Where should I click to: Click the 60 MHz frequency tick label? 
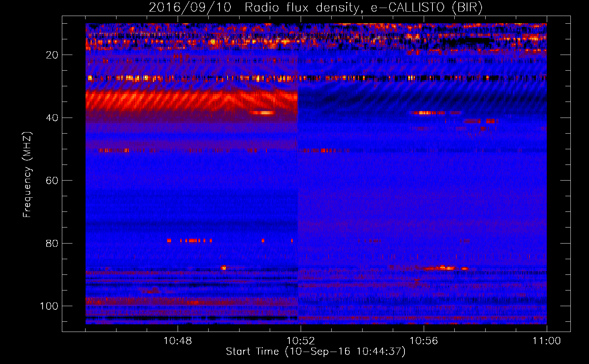coord(52,181)
